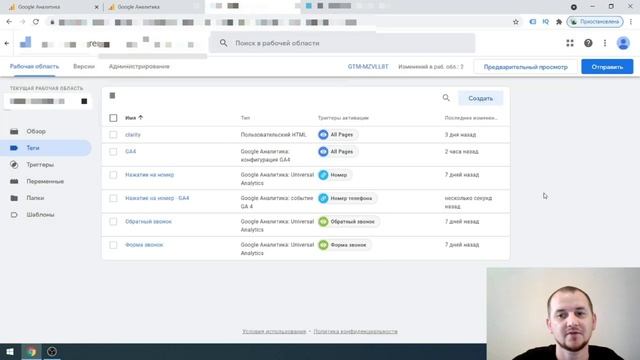Image resolution: width=640 pixels, height=360 pixels.
Task: Switch to the second Google Аналитика browser tab
Action: (153, 7)
